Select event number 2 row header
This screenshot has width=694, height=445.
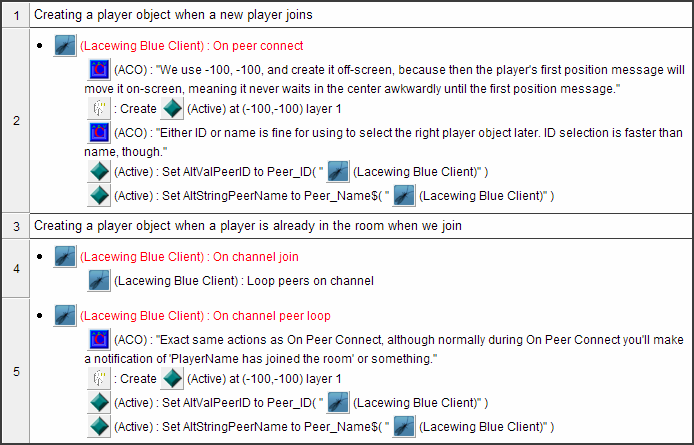pyautogui.click(x=16, y=120)
